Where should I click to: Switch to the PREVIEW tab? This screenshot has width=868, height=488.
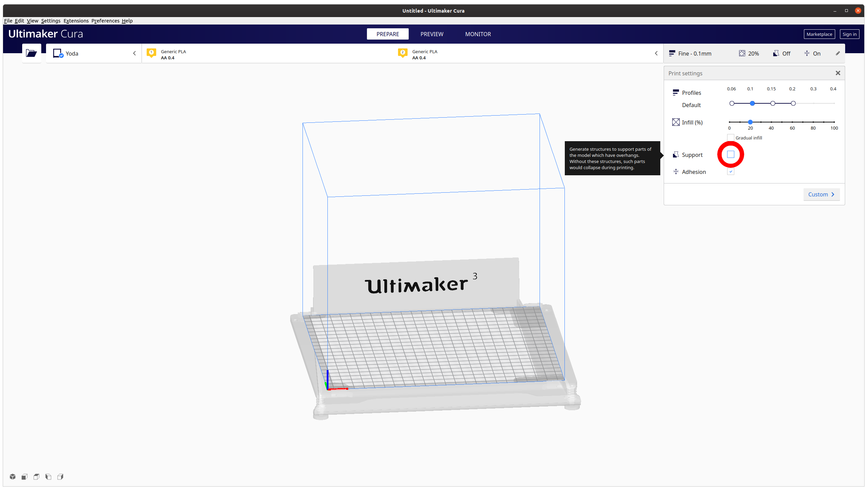click(x=432, y=34)
